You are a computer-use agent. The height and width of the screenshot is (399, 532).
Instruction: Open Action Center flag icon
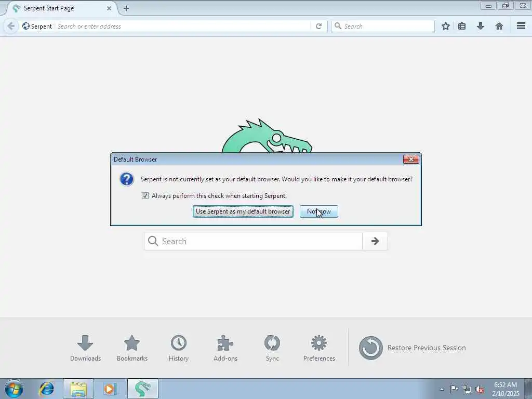454,389
